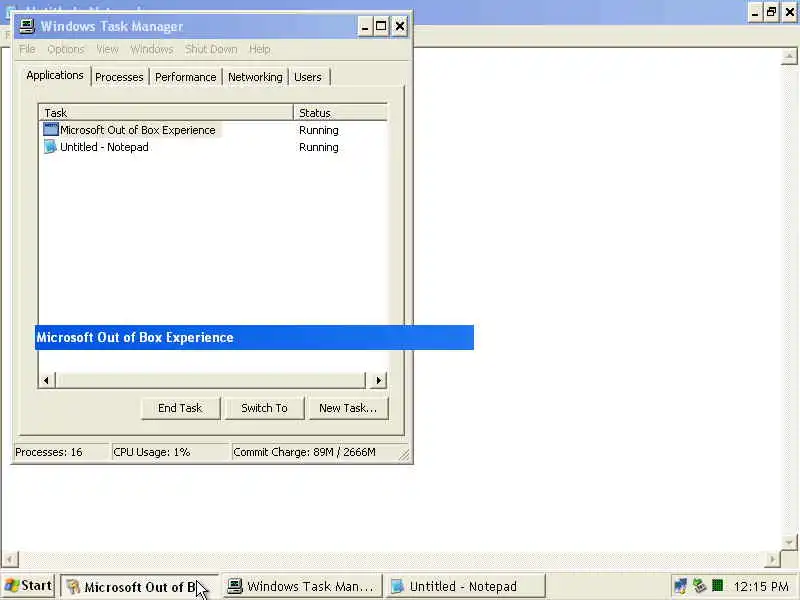Click the safely remove hardware tray icon

coord(699,586)
